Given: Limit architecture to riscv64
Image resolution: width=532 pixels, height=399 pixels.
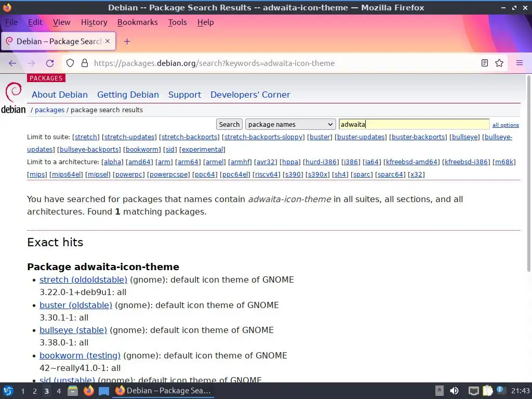Looking at the screenshot, I should [x=267, y=175].
